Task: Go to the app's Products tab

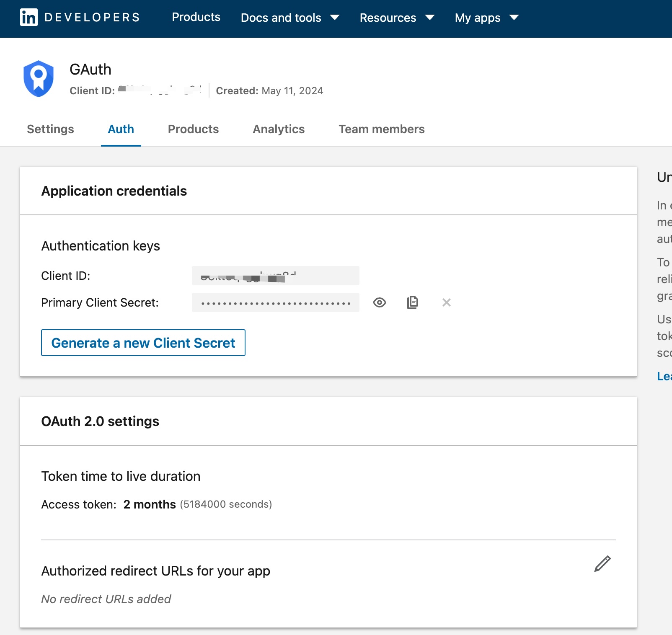Action: 193,129
